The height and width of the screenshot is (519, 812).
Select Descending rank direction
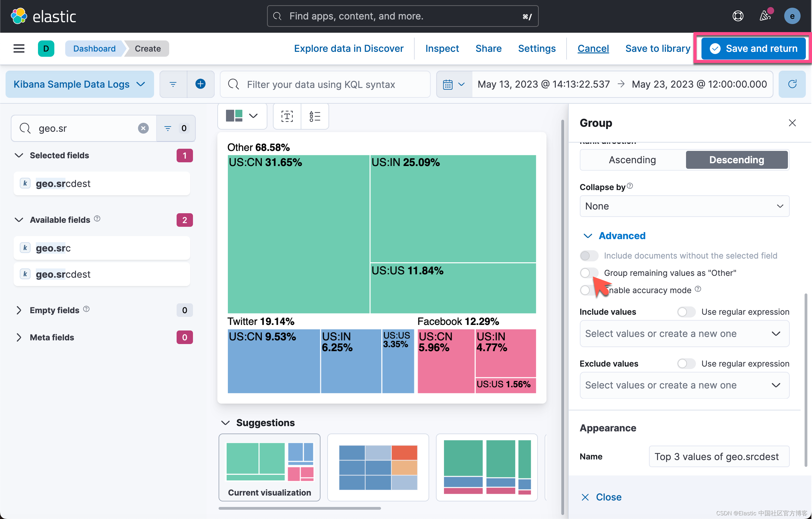[x=736, y=160]
